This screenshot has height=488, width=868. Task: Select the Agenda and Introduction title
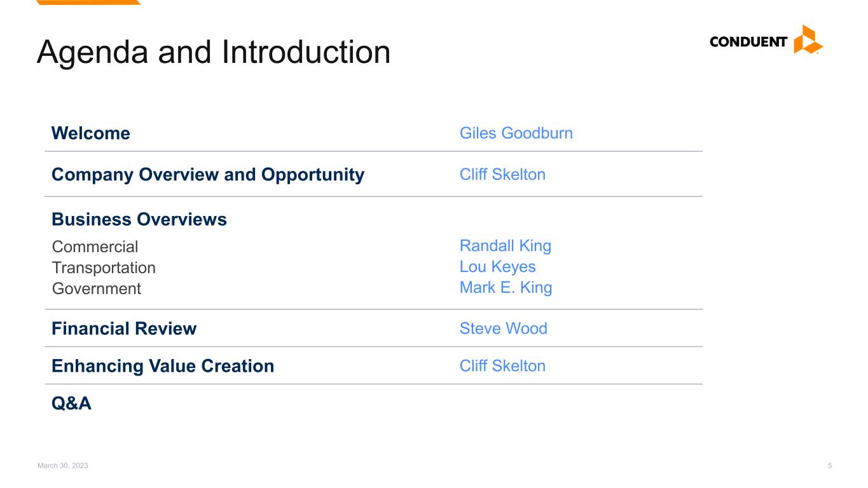(x=214, y=52)
